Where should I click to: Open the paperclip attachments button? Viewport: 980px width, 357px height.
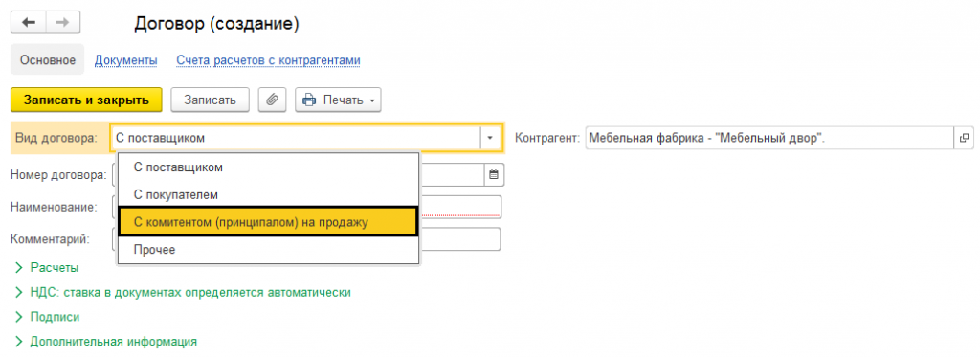(271, 100)
